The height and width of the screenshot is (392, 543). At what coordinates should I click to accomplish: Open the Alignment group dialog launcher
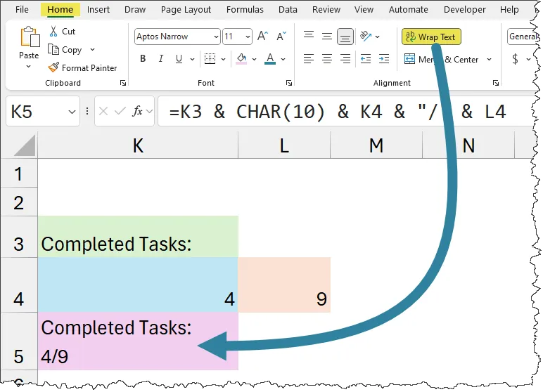tap(496, 83)
